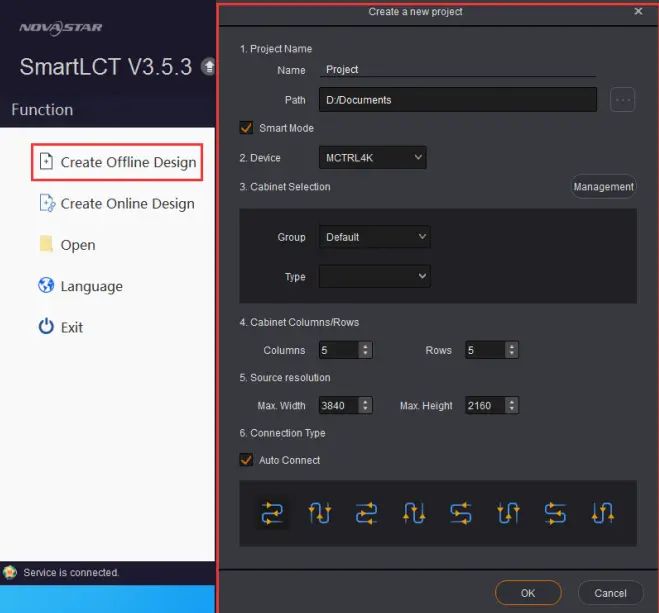
Task: Click the yellow Open folder icon
Action: [x=46, y=244]
